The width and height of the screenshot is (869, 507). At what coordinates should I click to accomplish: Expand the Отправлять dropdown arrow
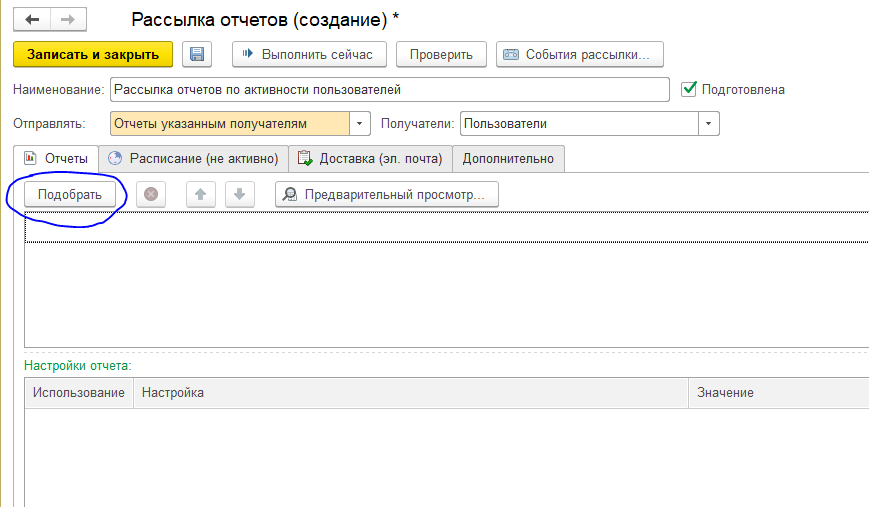[x=359, y=124]
